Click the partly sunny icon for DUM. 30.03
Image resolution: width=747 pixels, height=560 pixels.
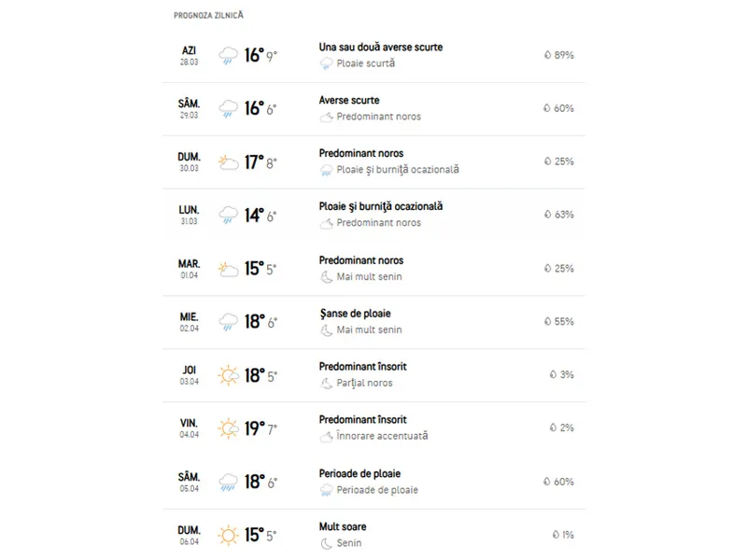pos(228,161)
